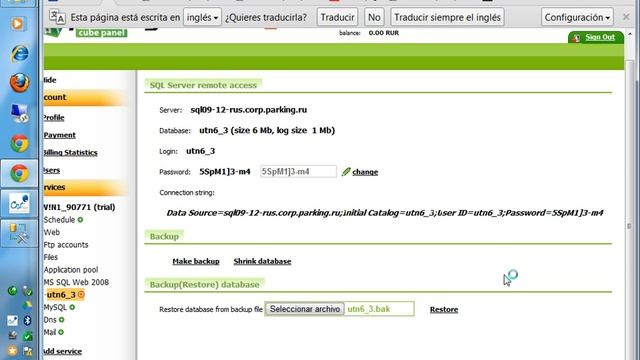Viewport: 640px width, 360px height.
Task: Click the orange circle beside utn6_3
Action: click(81, 294)
